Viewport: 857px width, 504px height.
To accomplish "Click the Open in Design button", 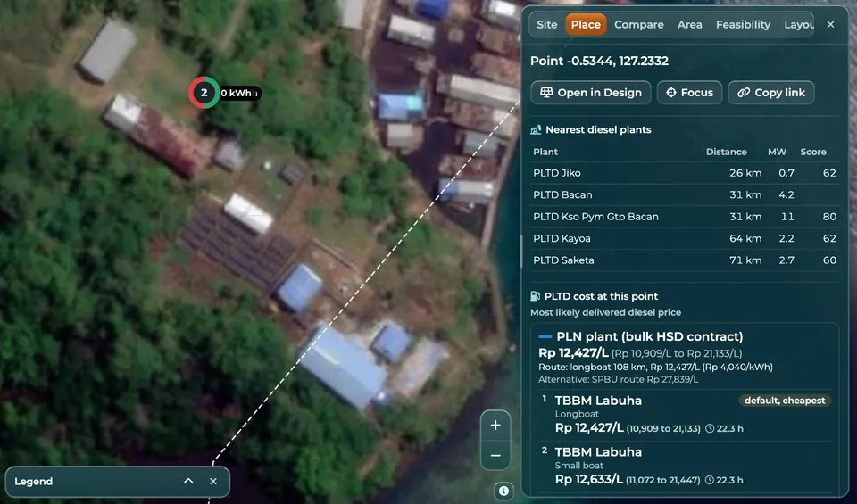I will pyautogui.click(x=591, y=93).
